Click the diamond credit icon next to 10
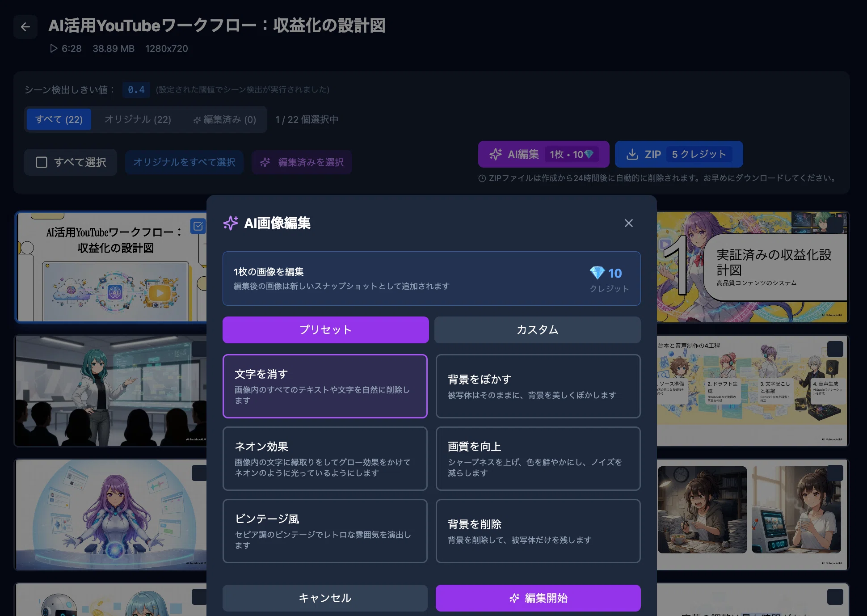This screenshot has width=867, height=616. point(597,273)
